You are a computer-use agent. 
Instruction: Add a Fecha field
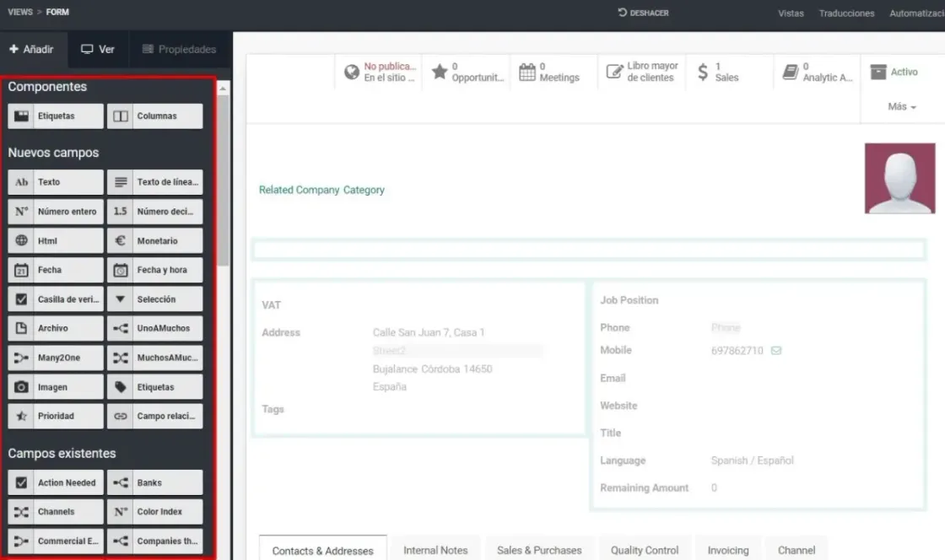(x=56, y=270)
